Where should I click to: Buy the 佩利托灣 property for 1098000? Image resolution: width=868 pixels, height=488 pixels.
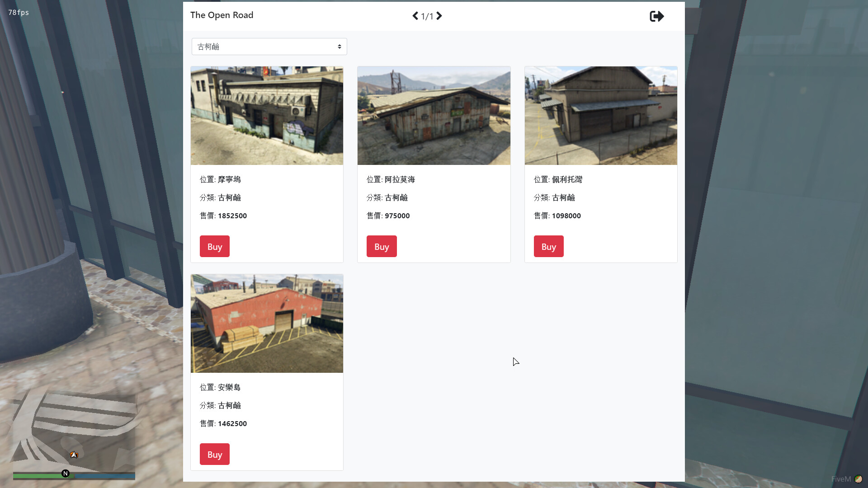tap(549, 246)
